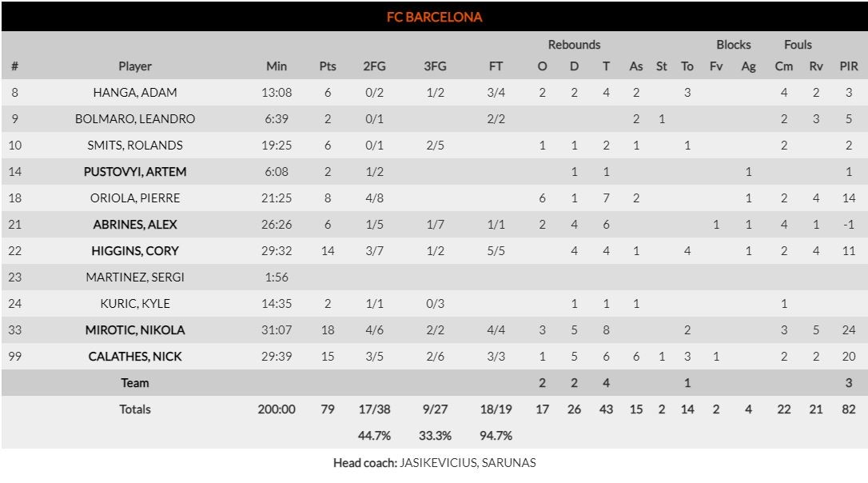The height and width of the screenshot is (483, 868).
Task: Select the Player column header
Action: (x=135, y=66)
